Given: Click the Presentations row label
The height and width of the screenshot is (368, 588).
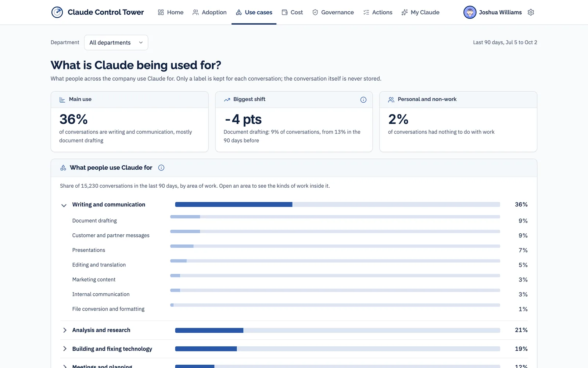Looking at the screenshot, I should [x=89, y=250].
